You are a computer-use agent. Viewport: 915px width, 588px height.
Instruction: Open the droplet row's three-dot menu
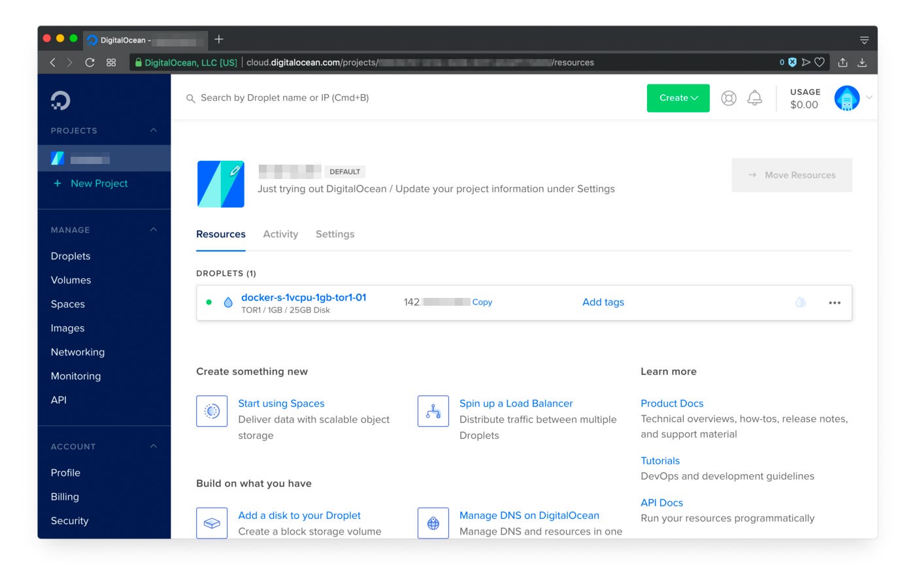click(835, 302)
